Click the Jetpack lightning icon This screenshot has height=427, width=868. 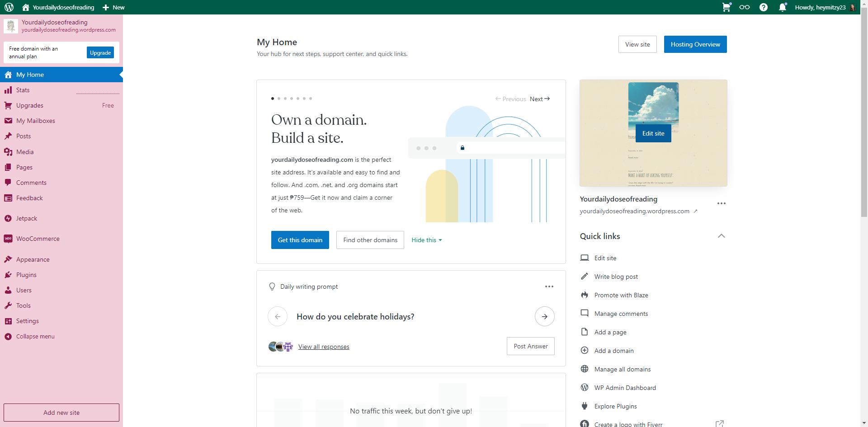click(x=8, y=219)
